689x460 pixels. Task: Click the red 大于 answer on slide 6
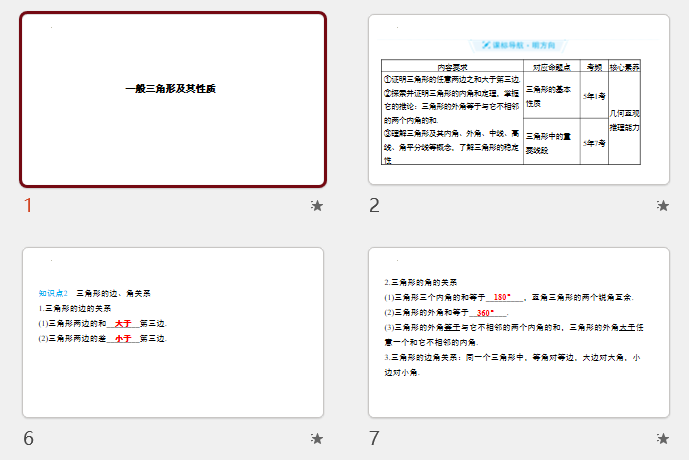click(x=123, y=323)
